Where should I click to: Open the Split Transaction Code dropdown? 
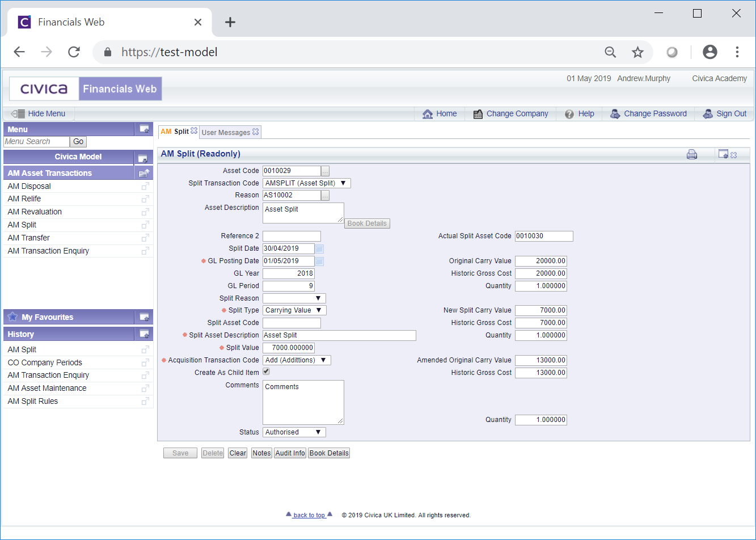(x=307, y=183)
